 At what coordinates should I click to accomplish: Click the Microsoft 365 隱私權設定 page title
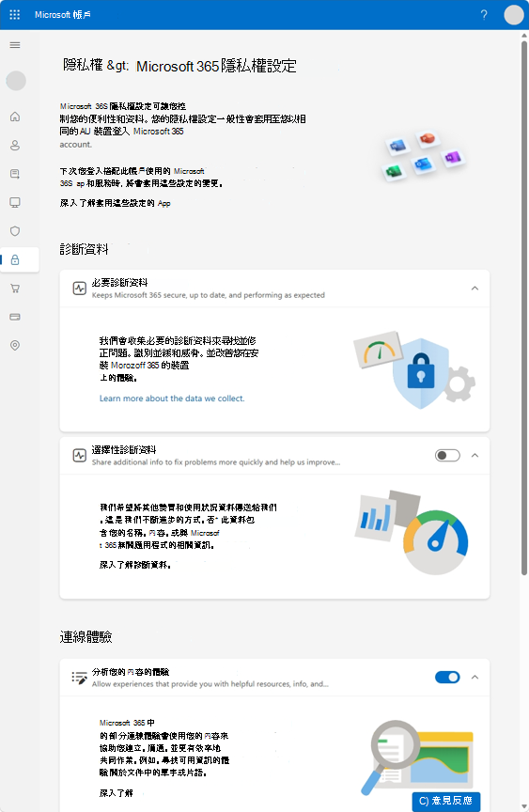tap(216, 67)
